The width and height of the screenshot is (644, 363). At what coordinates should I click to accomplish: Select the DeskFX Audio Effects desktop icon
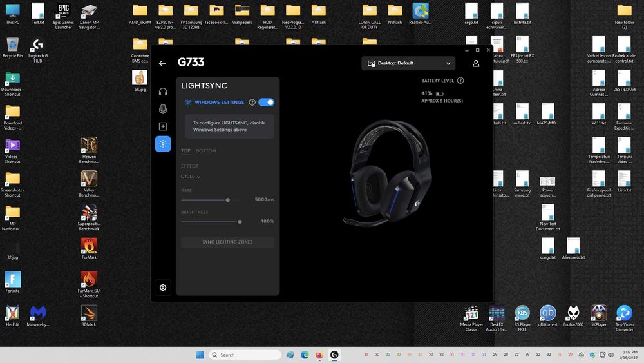[x=497, y=319]
